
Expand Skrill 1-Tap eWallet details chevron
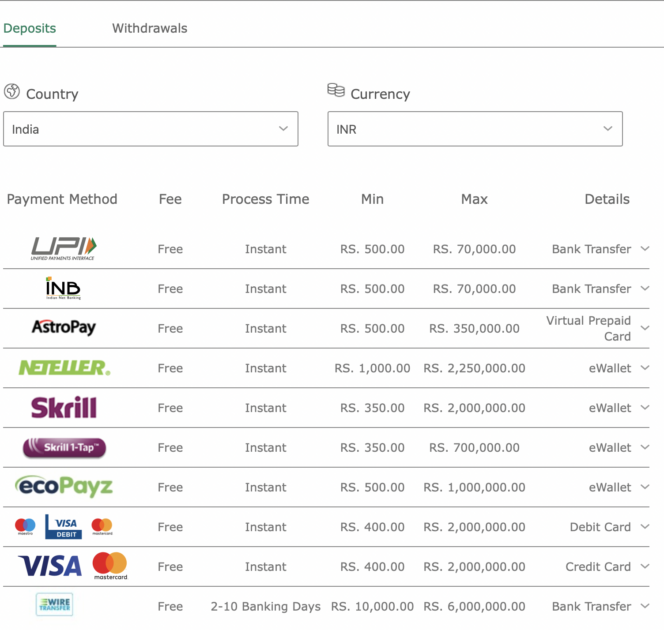tap(645, 447)
